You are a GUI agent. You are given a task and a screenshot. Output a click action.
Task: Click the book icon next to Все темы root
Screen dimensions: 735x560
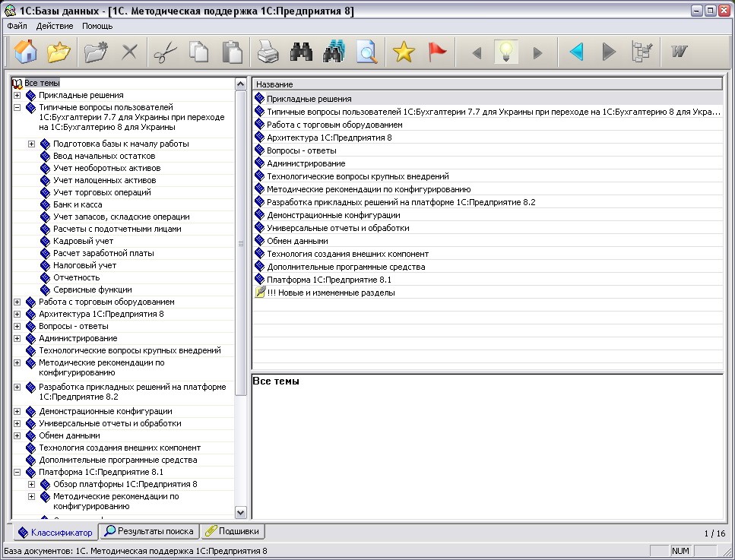17,84
